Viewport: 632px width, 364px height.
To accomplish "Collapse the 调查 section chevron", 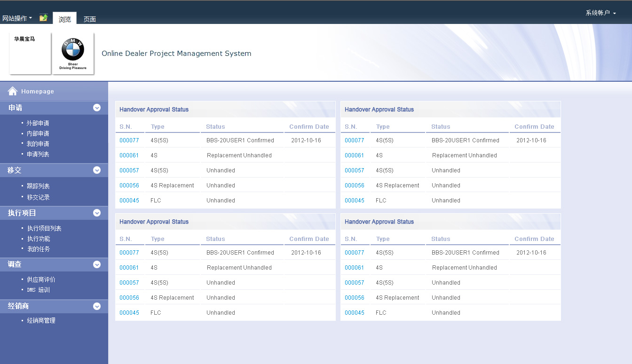I will [97, 264].
